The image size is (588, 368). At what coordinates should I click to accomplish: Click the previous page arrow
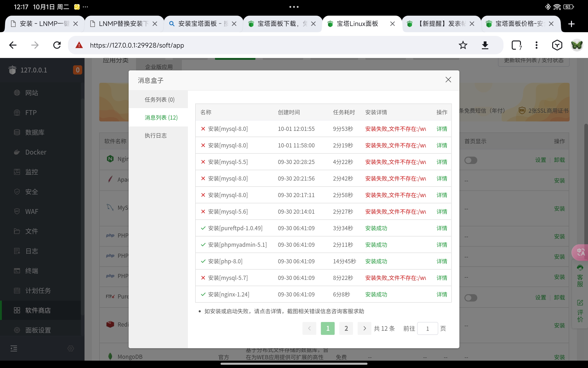point(309,328)
